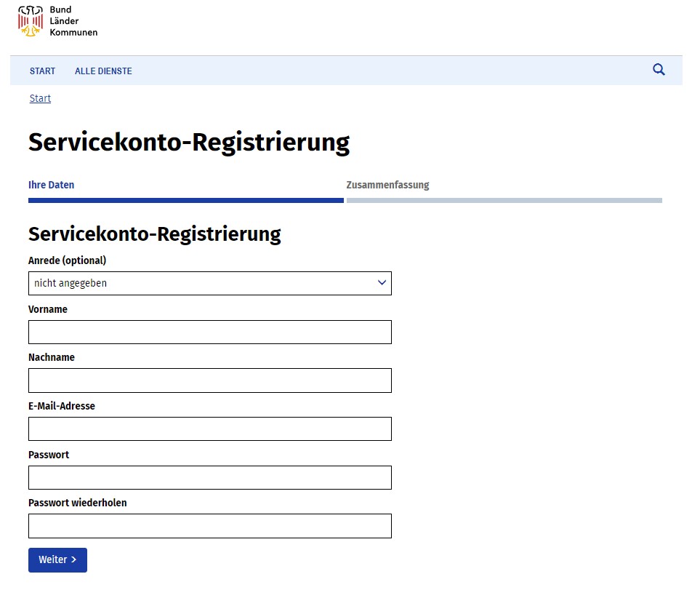Select the Ihre Daten step tab
The width and height of the screenshot is (700, 590).
tap(52, 185)
